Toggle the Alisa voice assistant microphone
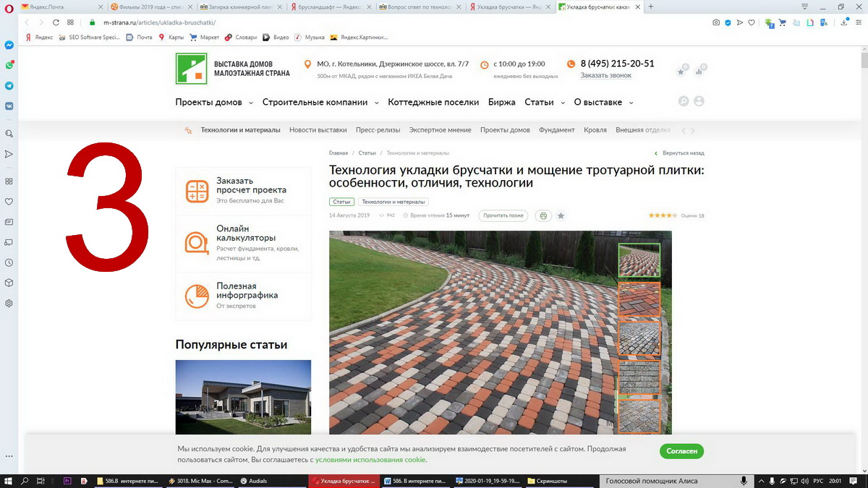Screen dimensions: 868x488 tap(744, 479)
